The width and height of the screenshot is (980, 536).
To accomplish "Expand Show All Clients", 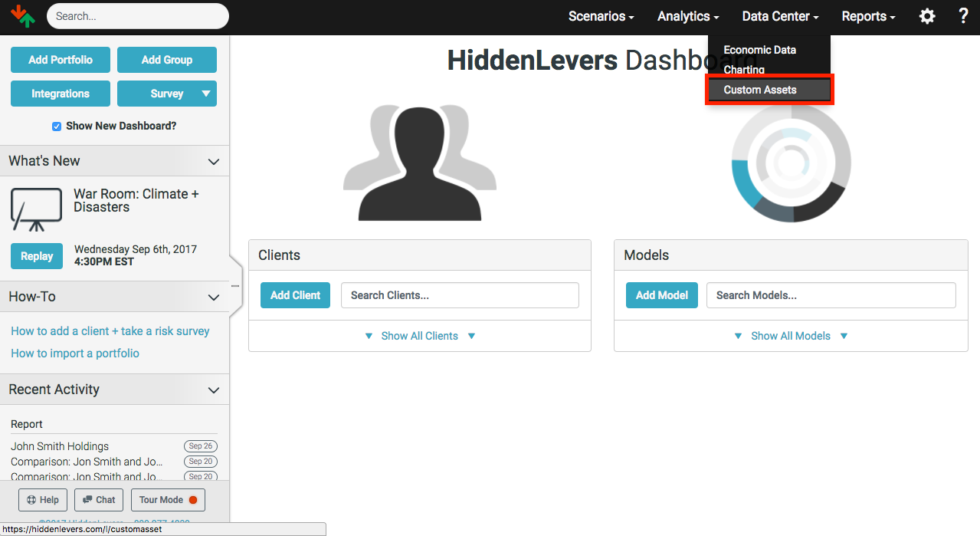I will pyautogui.click(x=420, y=336).
